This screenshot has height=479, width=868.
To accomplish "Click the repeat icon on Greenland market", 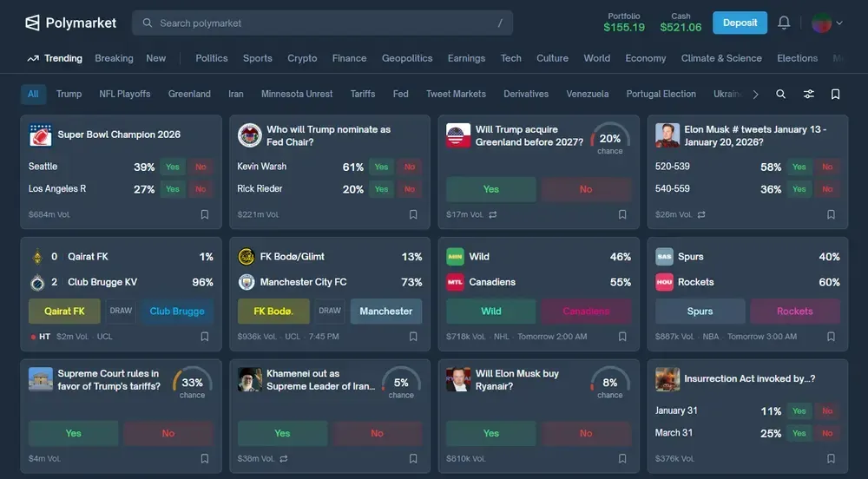I will (x=493, y=214).
